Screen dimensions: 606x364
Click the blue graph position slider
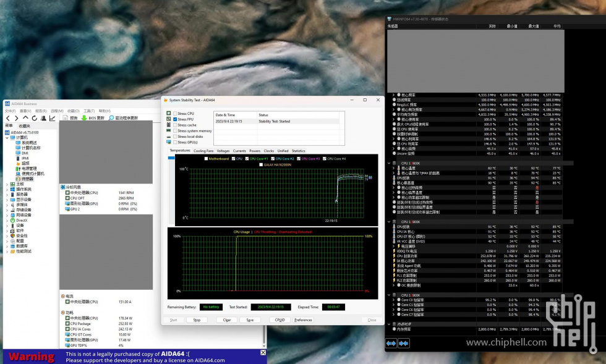[171, 158]
